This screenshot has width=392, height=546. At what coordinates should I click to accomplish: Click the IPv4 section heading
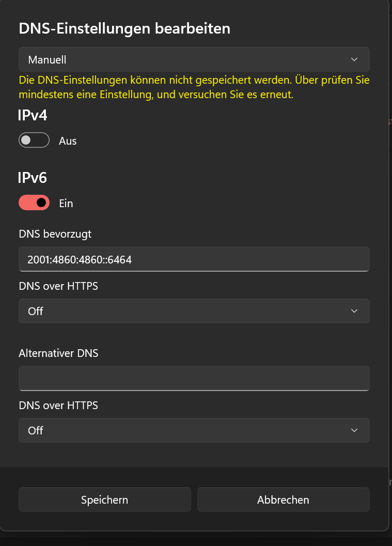pos(33,115)
